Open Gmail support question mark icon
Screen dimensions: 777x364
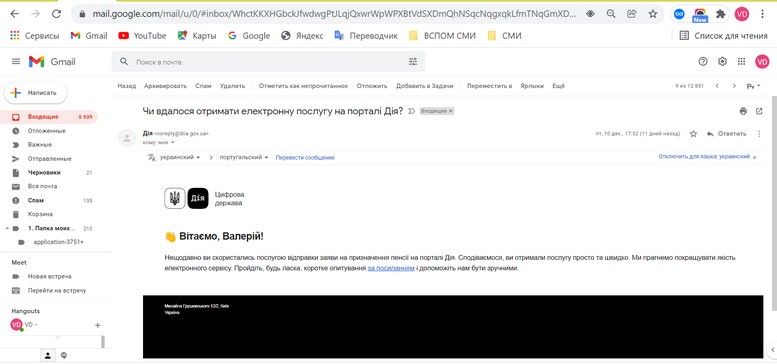(x=703, y=61)
